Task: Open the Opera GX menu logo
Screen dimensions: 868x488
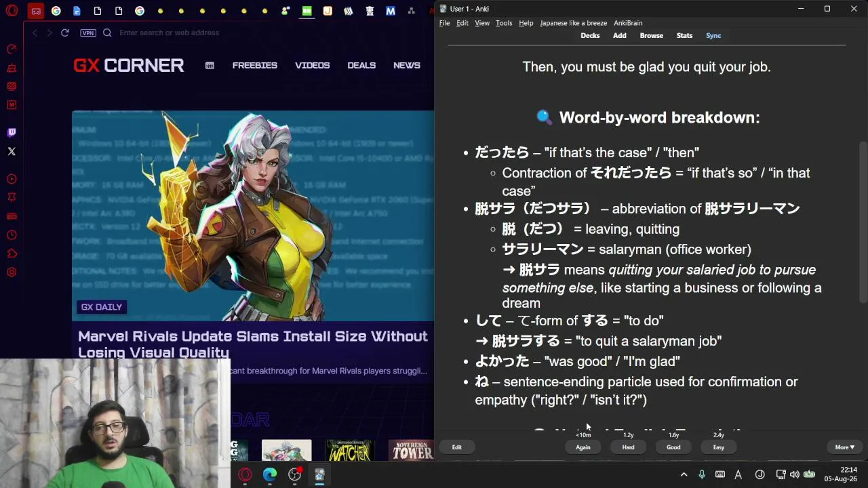Action: pyautogui.click(x=12, y=11)
